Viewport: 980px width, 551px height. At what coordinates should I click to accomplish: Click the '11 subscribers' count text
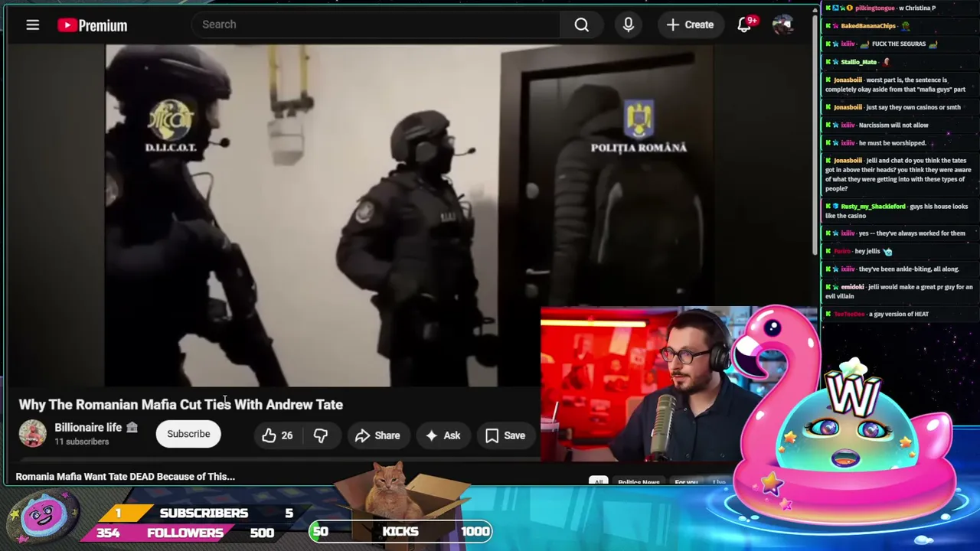coord(82,442)
